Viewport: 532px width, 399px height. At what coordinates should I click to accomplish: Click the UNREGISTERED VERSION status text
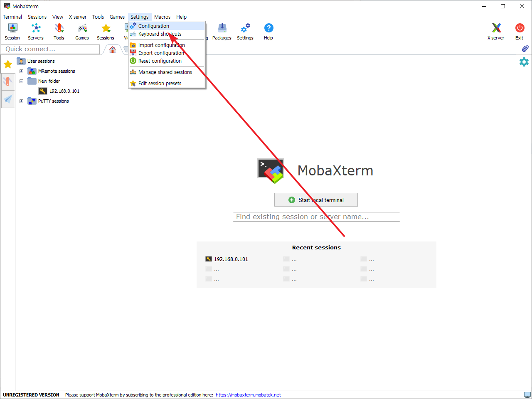(31, 395)
